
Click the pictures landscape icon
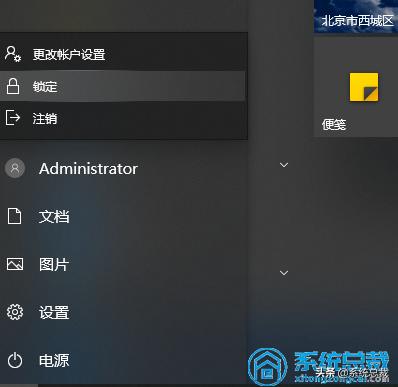[x=15, y=264]
